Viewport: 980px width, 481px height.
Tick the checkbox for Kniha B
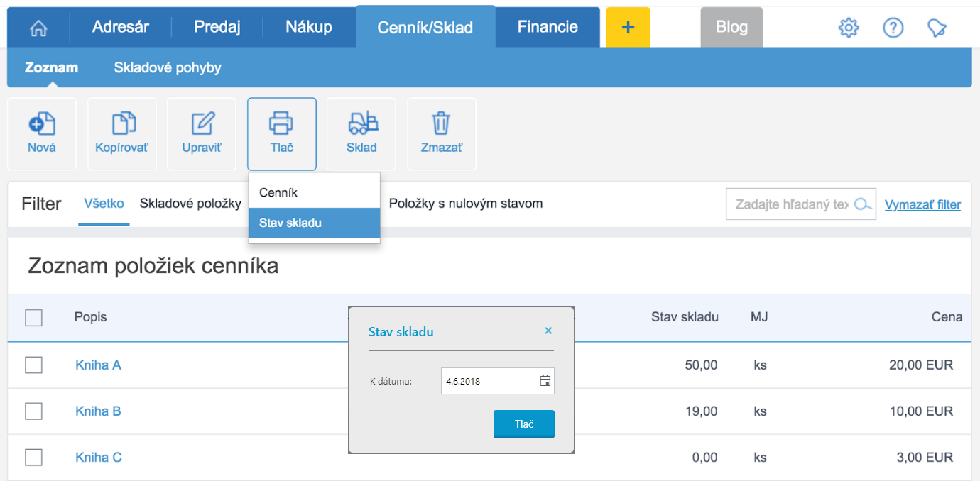[x=33, y=411]
